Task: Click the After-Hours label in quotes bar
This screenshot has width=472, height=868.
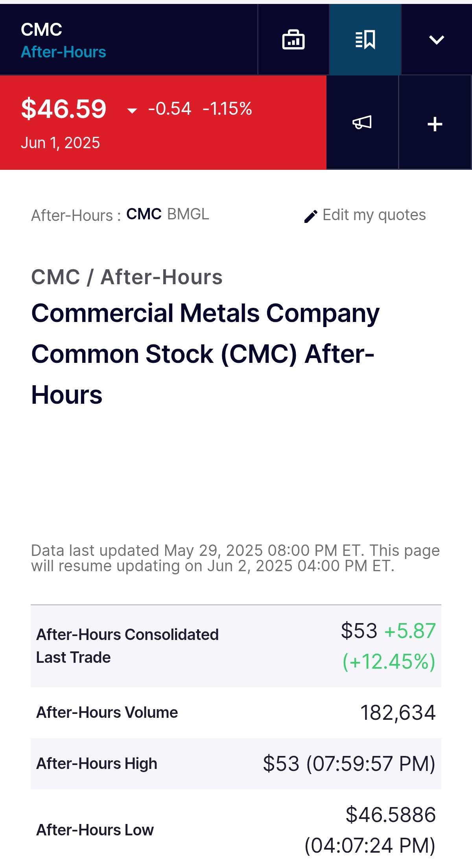Action: click(76, 215)
